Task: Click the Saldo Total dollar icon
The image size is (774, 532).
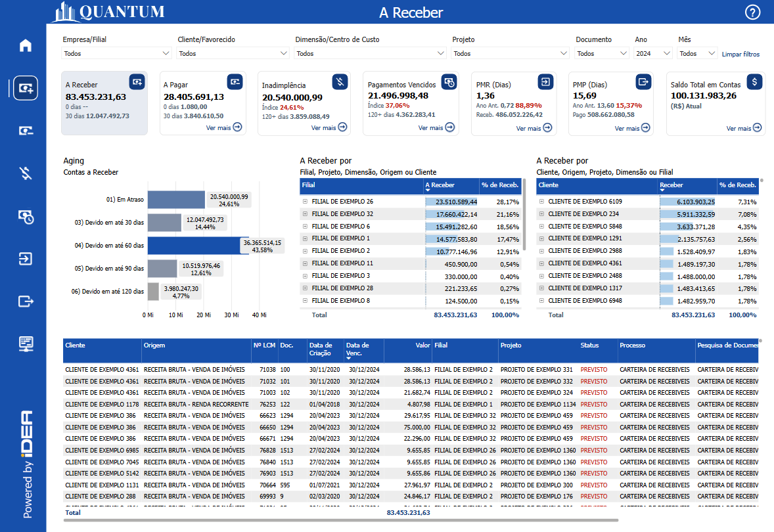Action: 755,81
